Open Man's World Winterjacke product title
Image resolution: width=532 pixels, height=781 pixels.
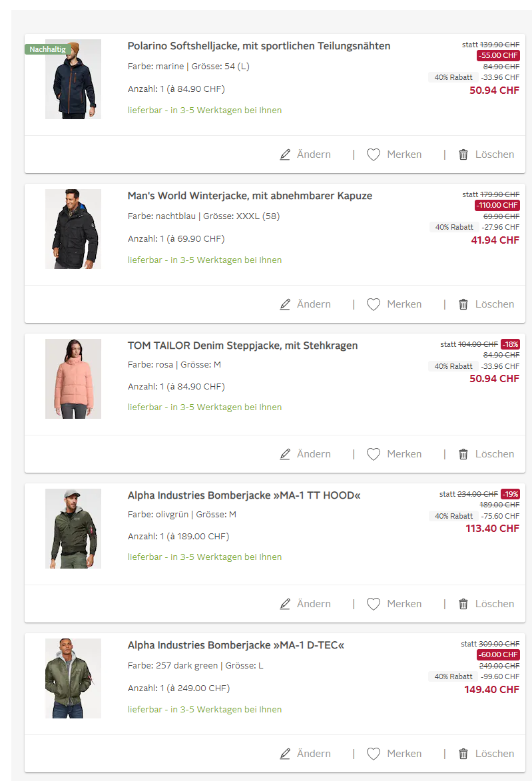pos(250,196)
